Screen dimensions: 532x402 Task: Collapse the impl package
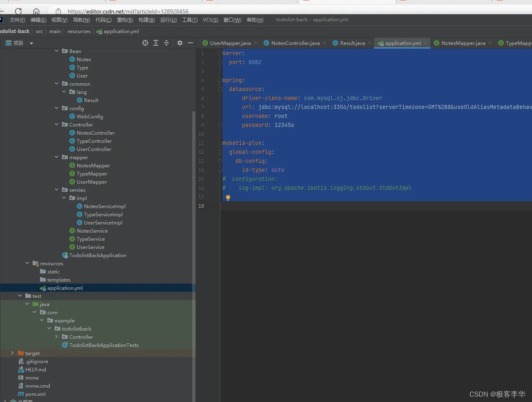pos(64,198)
